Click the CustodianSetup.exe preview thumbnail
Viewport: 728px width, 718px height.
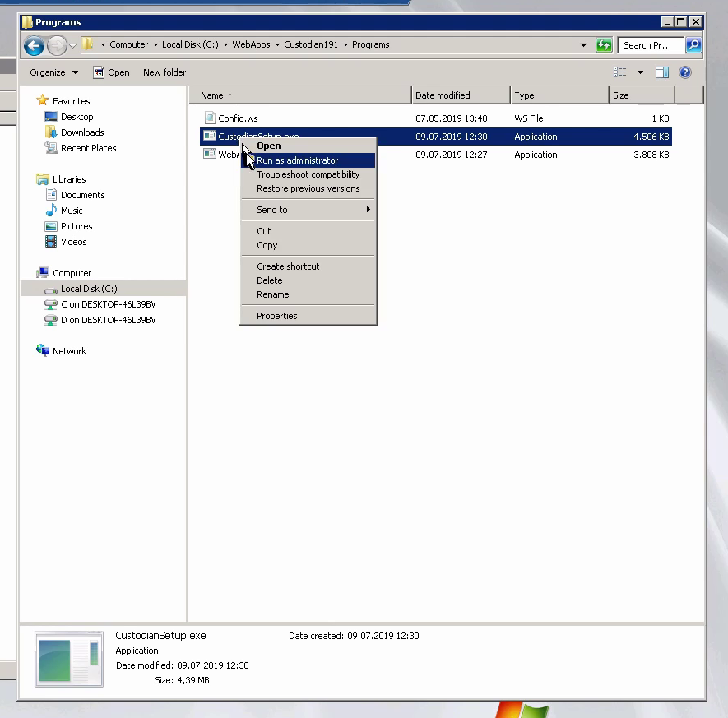pos(69,660)
